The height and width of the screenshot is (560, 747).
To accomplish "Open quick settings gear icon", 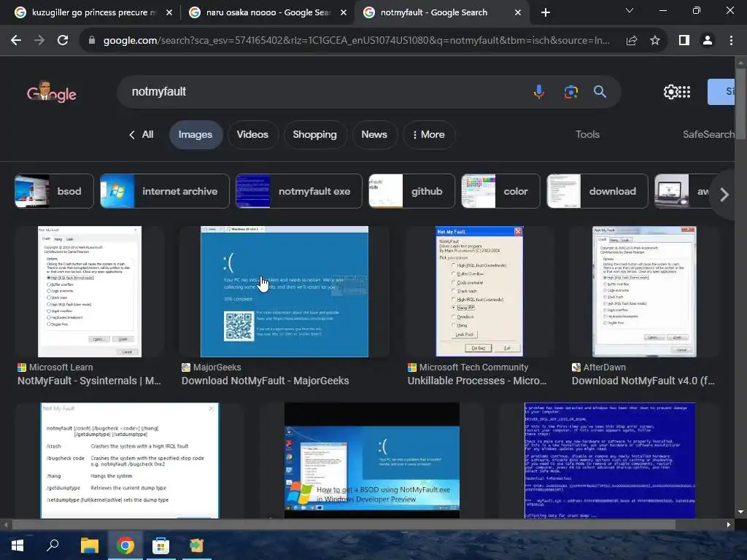I will coord(670,91).
